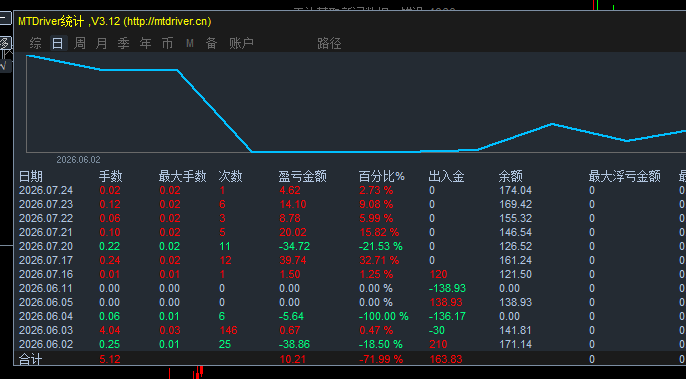Switch to the 周 weekly tab
The height and width of the screenshot is (379, 686).
80,43
